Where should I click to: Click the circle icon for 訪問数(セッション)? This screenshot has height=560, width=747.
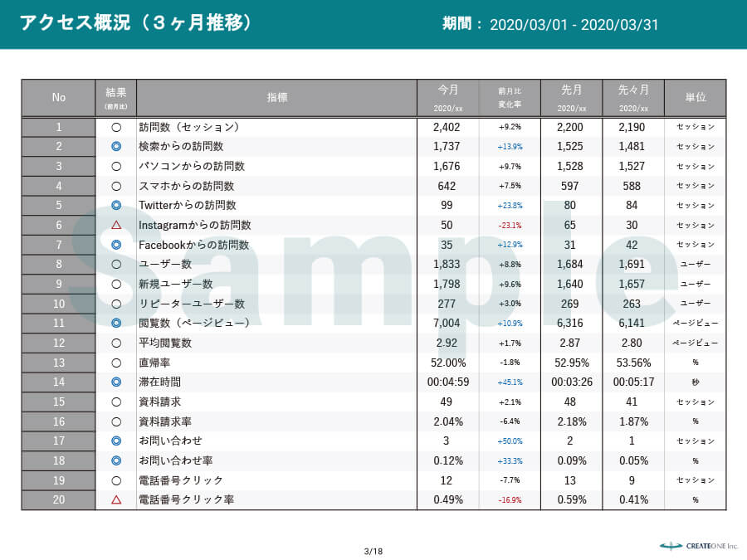click(x=116, y=128)
